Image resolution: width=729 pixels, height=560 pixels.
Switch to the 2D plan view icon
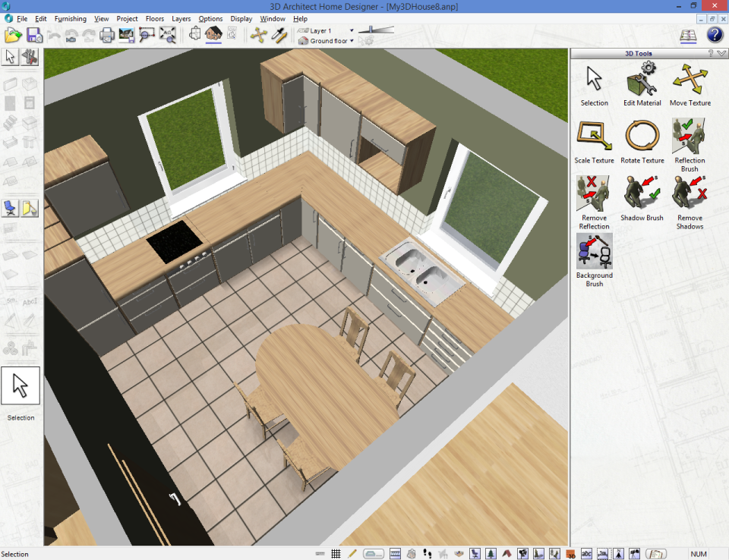[195, 34]
